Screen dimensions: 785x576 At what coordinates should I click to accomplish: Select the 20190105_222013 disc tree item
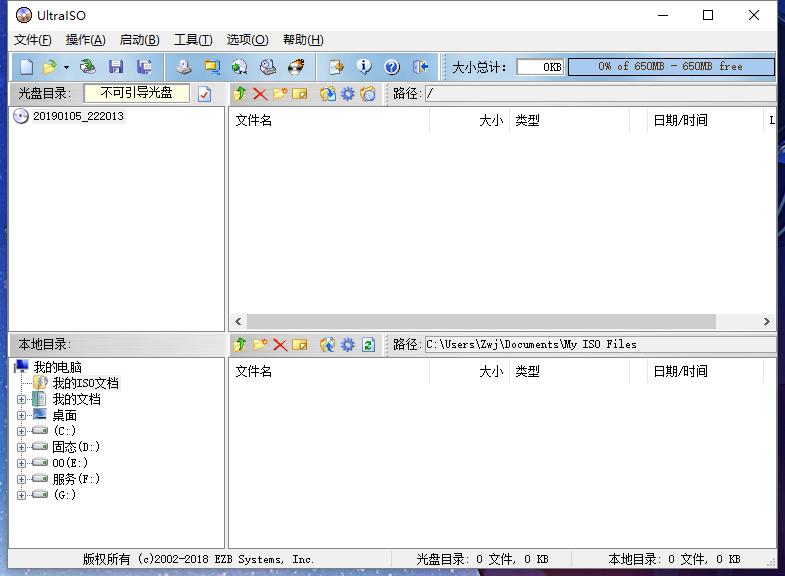(x=78, y=116)
